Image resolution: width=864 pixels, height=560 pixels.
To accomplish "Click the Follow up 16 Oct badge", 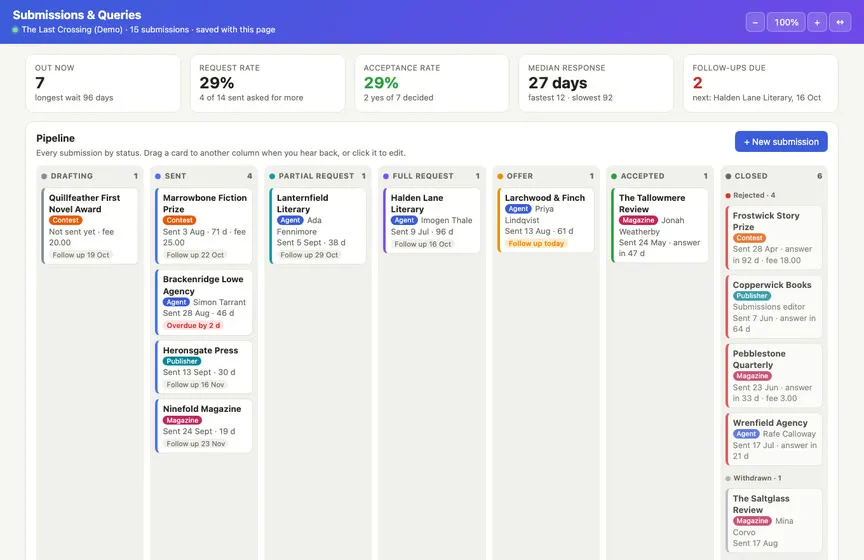I will (423, 244).
